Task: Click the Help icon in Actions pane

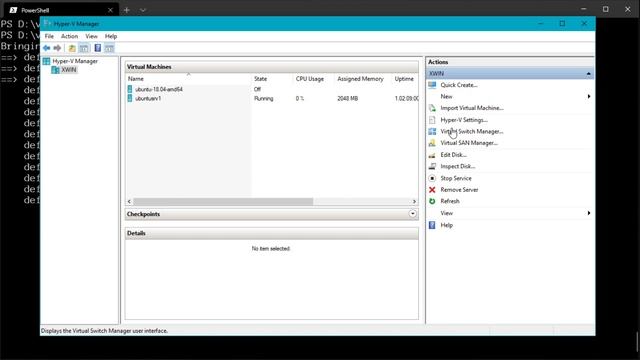Action: (x=432, y=225)
